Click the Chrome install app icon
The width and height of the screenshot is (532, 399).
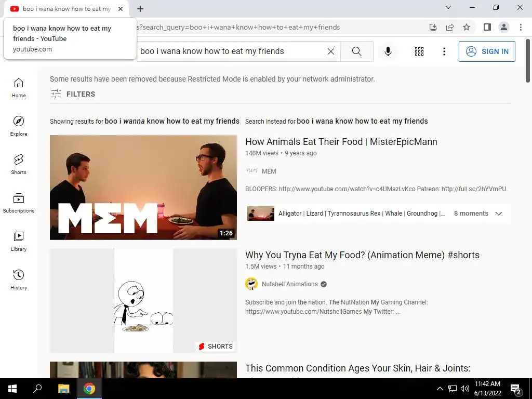[433, 27]
